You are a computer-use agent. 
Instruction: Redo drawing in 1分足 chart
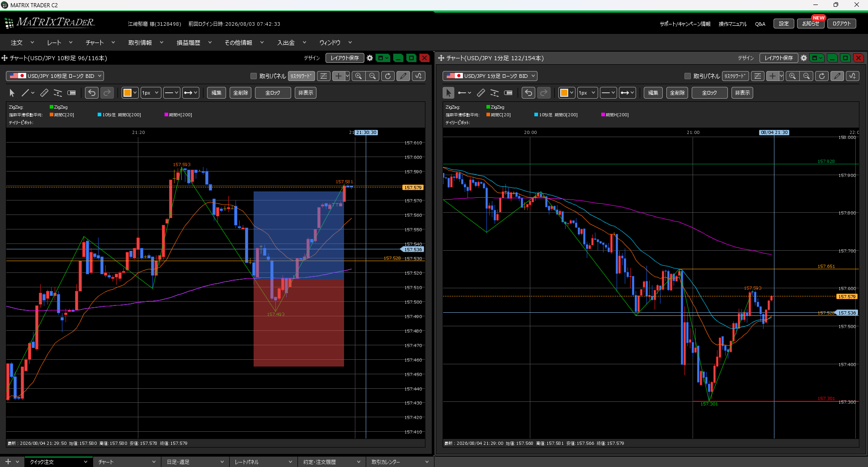pos(544,93)
